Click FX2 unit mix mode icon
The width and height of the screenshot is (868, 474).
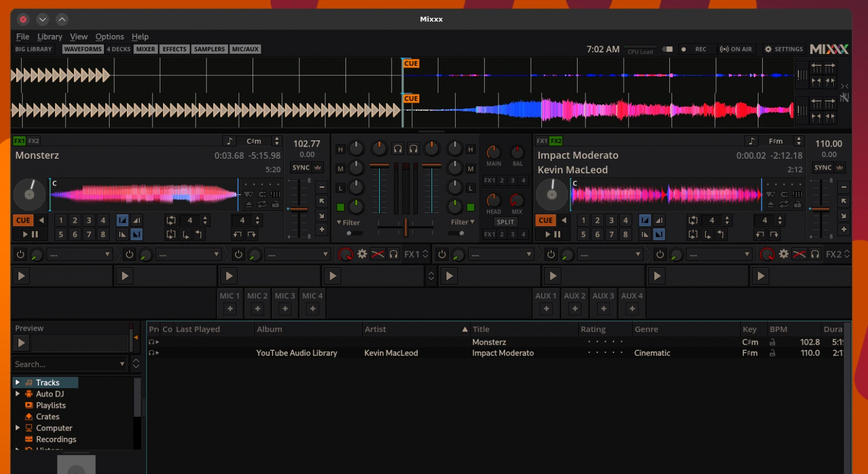tap(799, 254)
